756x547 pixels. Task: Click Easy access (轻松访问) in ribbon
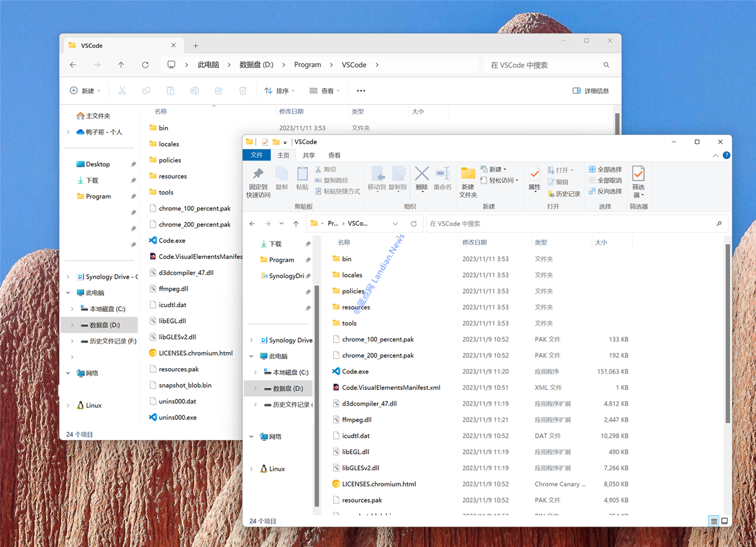click(500, 180)
